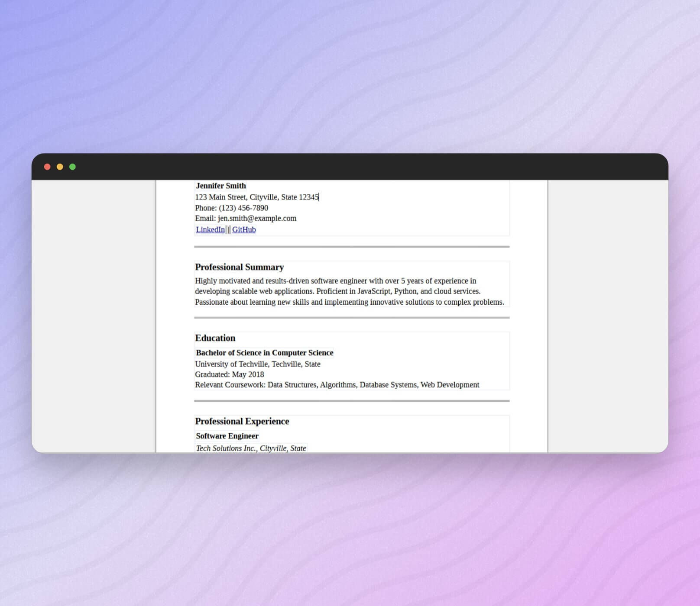The image size is (700, 606).
Task: Click the email address jen.smith@example.com
Action: click(257, 218)
